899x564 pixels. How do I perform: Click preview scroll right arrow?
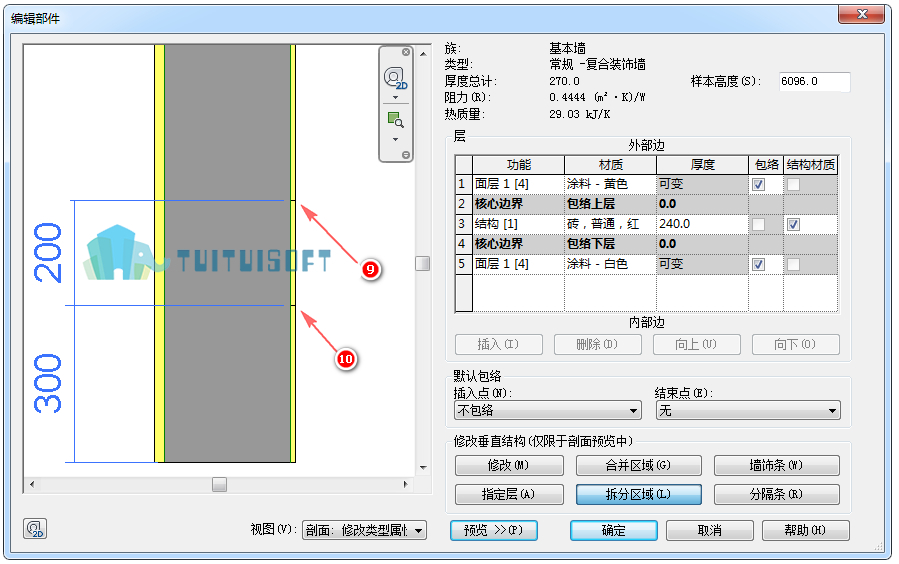click(x=405, y=484)
